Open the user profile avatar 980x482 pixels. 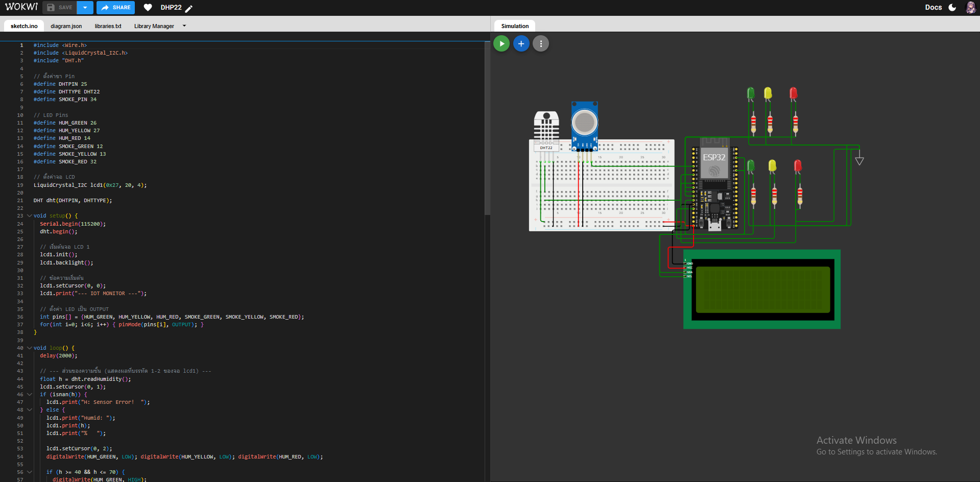(x=970, y=8)
